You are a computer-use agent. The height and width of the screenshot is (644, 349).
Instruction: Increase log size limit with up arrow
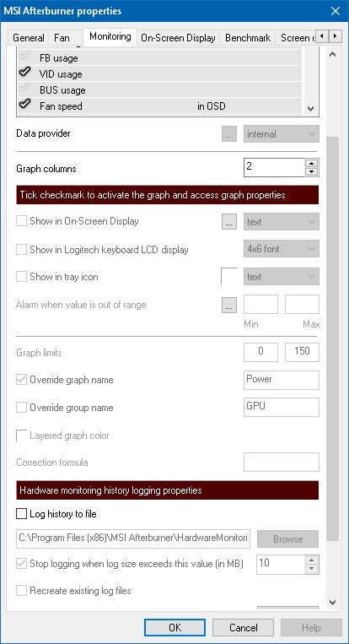tap(312, 560)
